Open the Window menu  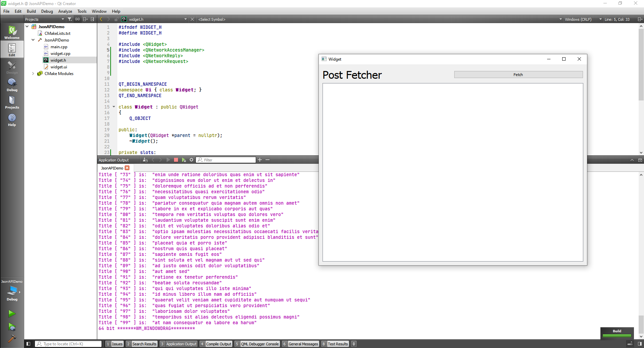99,11
